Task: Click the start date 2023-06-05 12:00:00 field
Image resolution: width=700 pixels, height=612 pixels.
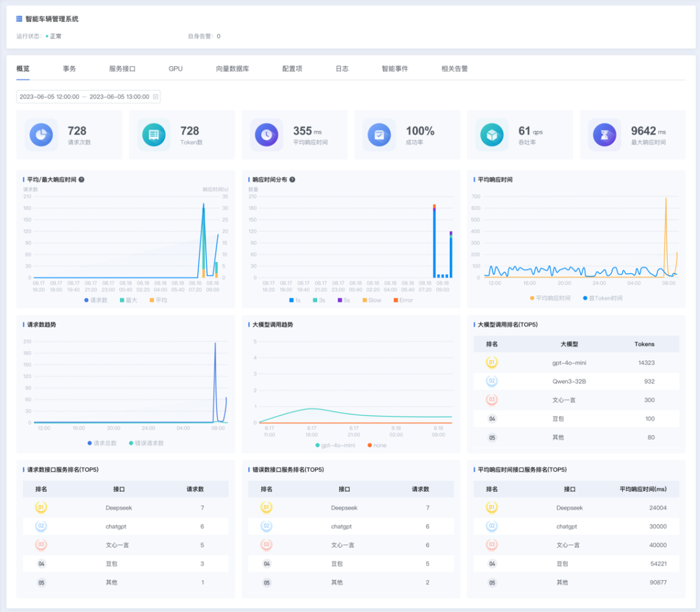Action: pos(49,97)
